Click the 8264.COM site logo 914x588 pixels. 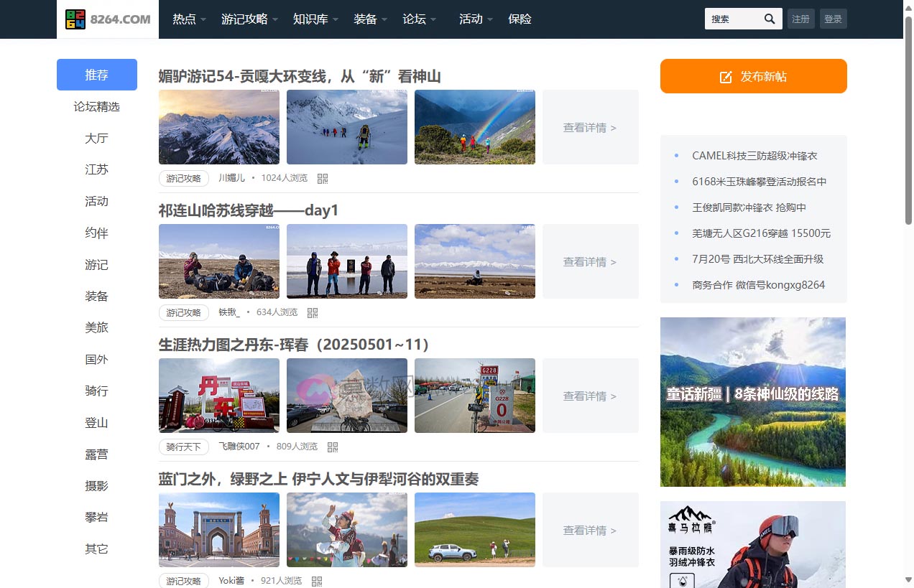coord(108,19)
